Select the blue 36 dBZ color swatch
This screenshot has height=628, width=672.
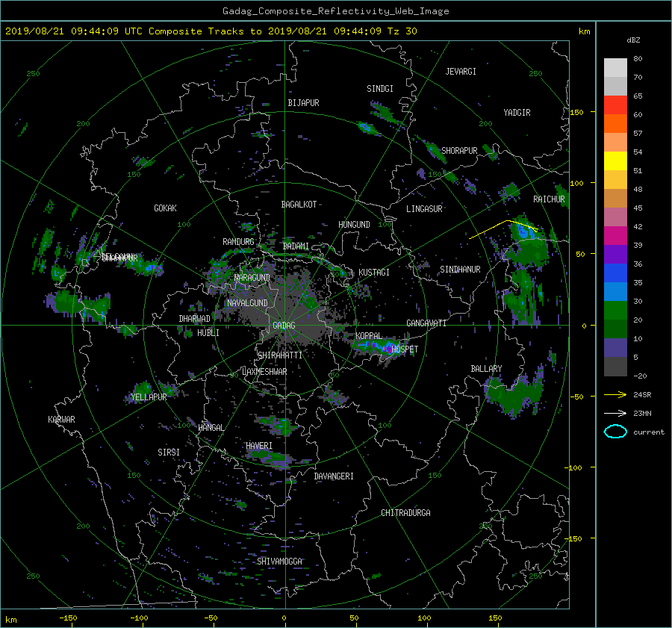coord(615,273)
